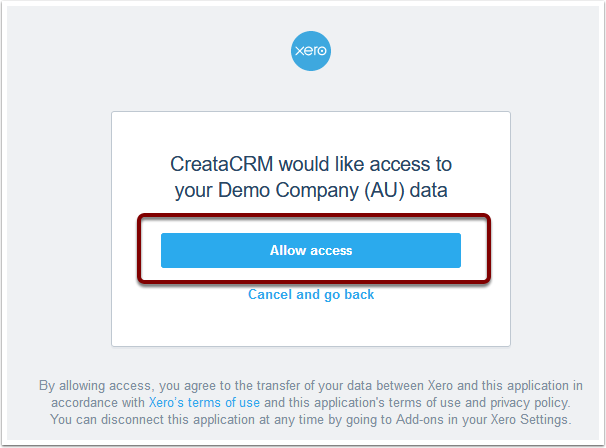The width and height of the screenshot is (606, 448).
Task: Click the word CreataCRM in the heading
Action: 222,164
